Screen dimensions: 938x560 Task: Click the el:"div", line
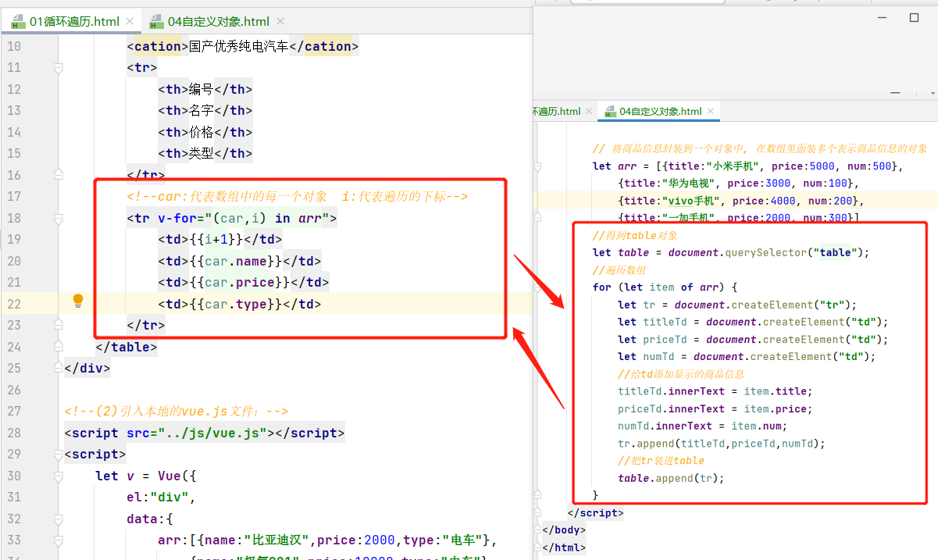[161, 497]
